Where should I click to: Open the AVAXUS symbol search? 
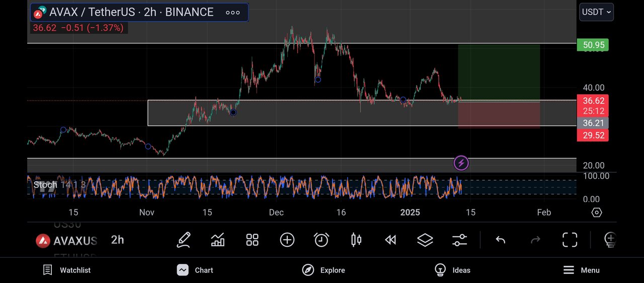(x=67, y=241)
